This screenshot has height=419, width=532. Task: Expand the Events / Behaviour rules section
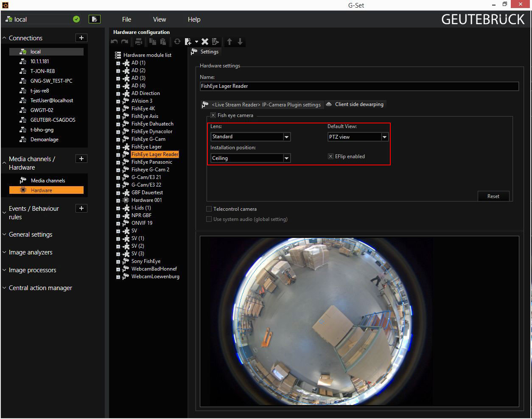4,212
